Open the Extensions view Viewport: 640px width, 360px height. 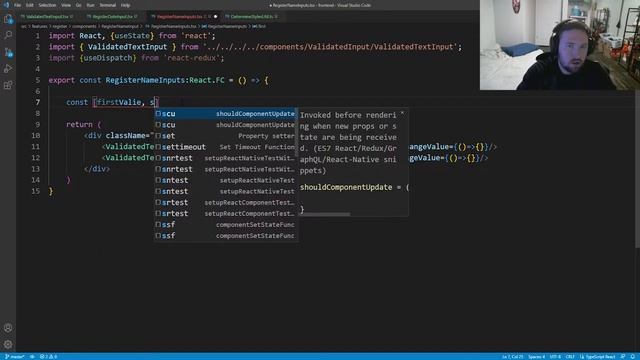8,85
